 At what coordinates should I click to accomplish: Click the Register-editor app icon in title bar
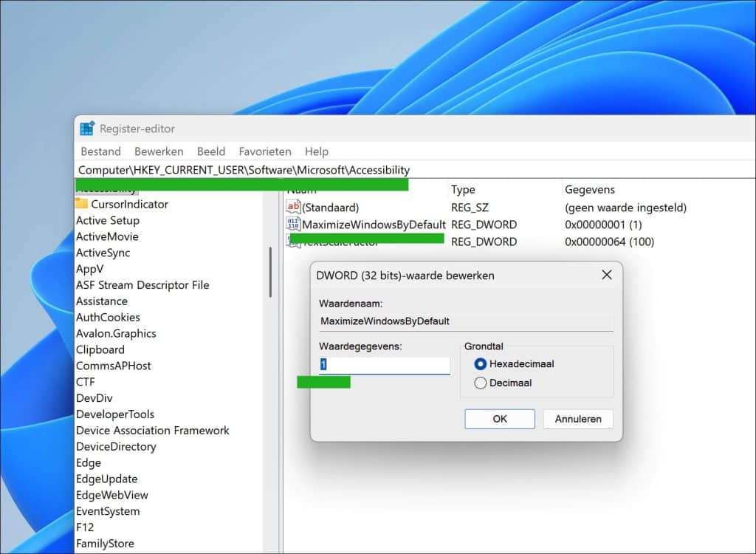point(87,129)
